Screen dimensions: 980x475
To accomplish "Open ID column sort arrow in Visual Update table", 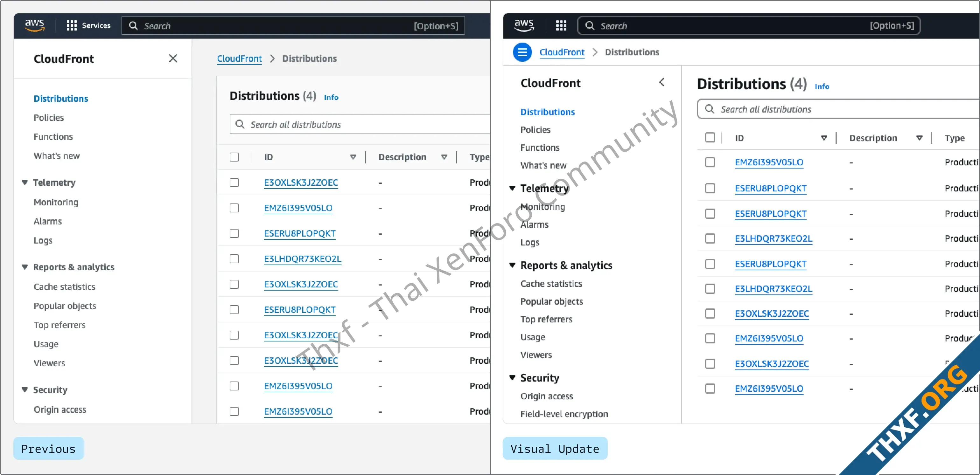I will pyautogui.click(x=824, y=138).
